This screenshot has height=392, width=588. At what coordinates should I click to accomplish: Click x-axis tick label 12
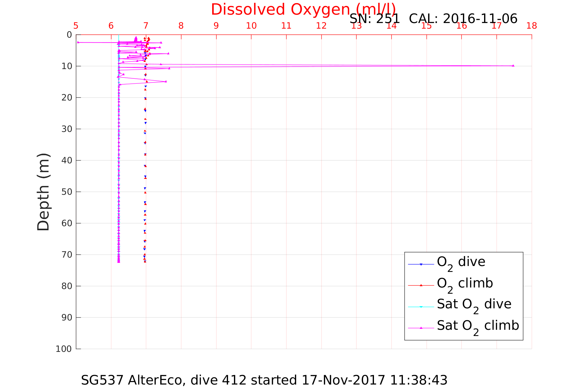(x=321, y=26)
